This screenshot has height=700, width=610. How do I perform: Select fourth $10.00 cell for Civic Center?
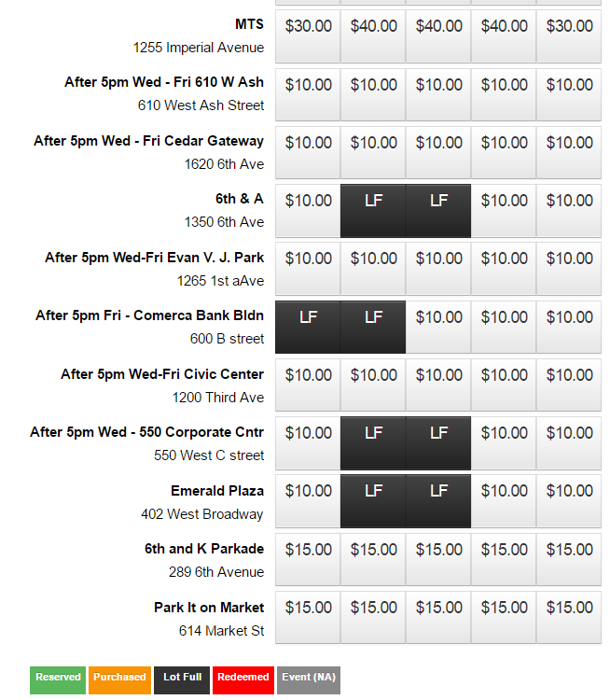(x=504, y=385)
